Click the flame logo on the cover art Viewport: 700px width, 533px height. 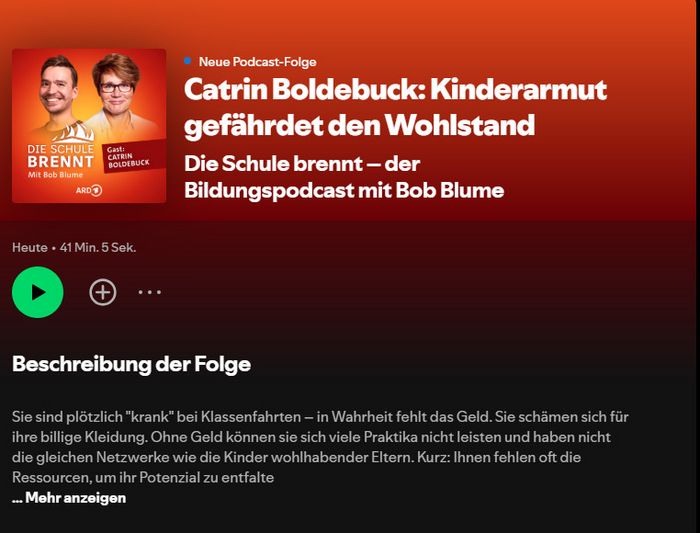point(75,133)
